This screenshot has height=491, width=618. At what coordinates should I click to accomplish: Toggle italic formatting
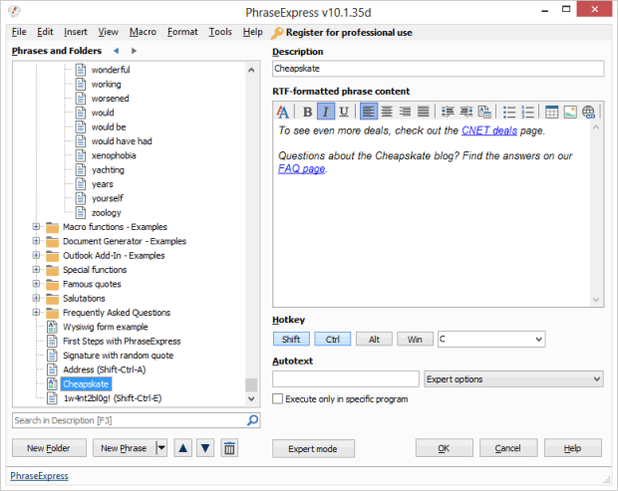click(x=326, y=112)
